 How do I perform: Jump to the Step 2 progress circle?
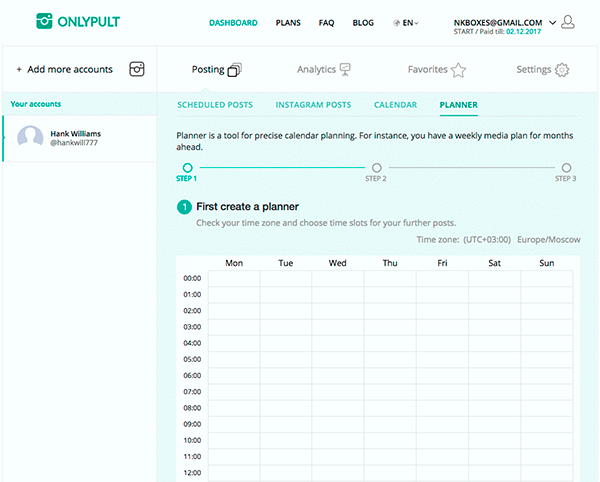pos(377,168)
